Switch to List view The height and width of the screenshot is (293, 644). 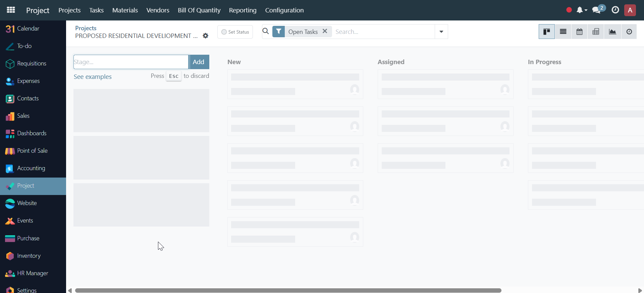tap(563, 32)
